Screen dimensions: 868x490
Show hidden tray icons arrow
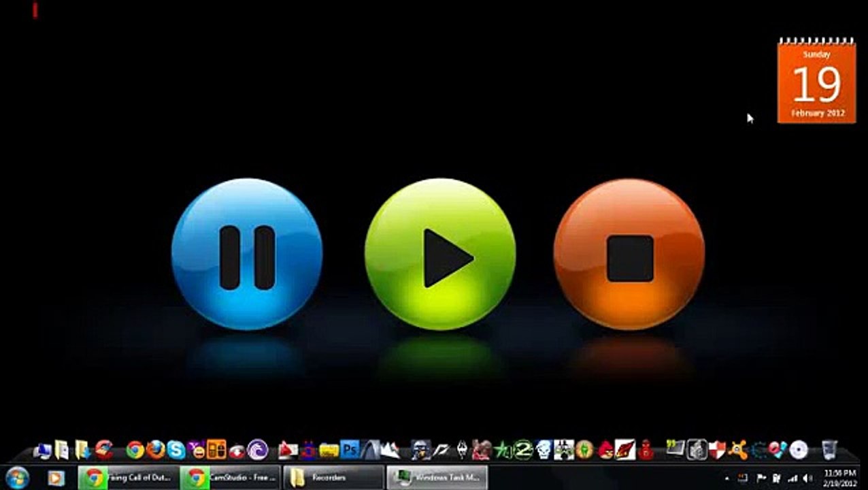[x=728, y=478]
